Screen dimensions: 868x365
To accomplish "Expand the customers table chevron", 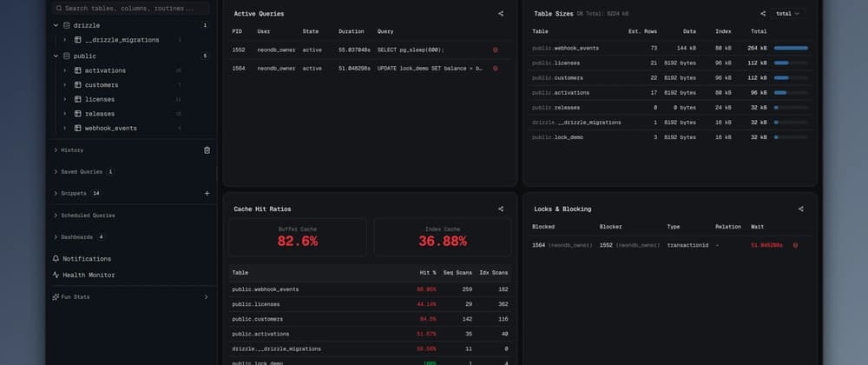I will tap(65, 85).
